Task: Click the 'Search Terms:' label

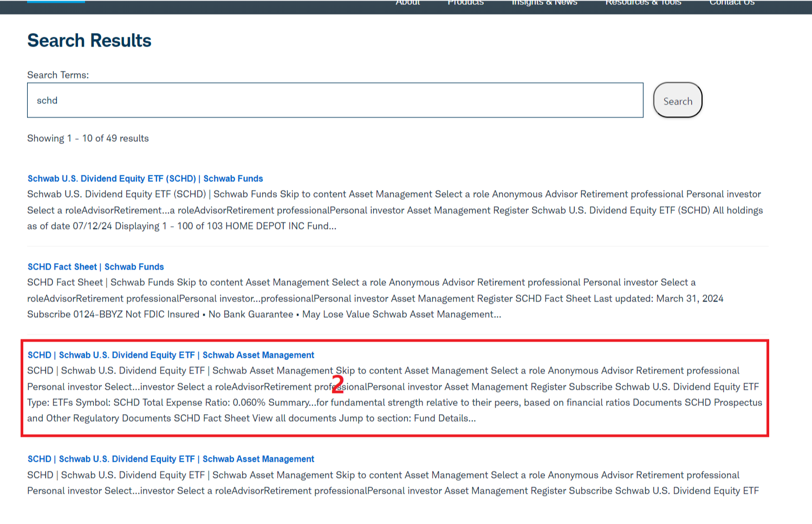Action: [x=58, y=75]
